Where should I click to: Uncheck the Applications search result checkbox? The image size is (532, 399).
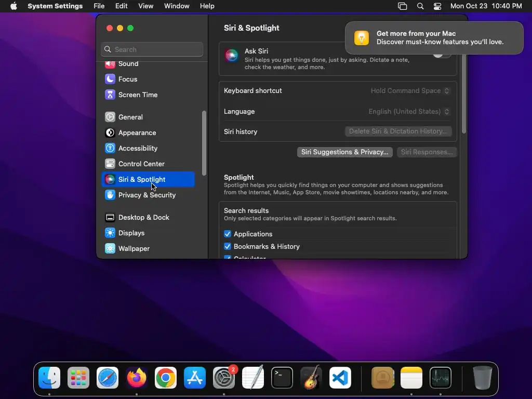(228, 234)
